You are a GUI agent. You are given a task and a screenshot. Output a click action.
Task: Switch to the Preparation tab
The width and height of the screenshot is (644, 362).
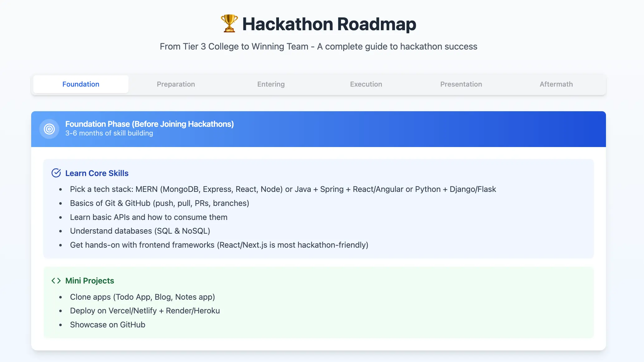click(176, 84)
